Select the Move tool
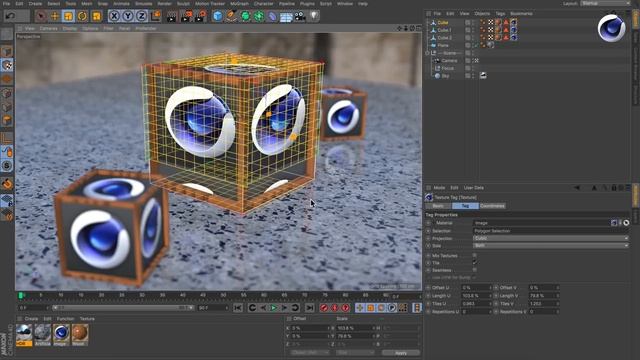This screenshot has height=360, width=640. coord(54,16)
